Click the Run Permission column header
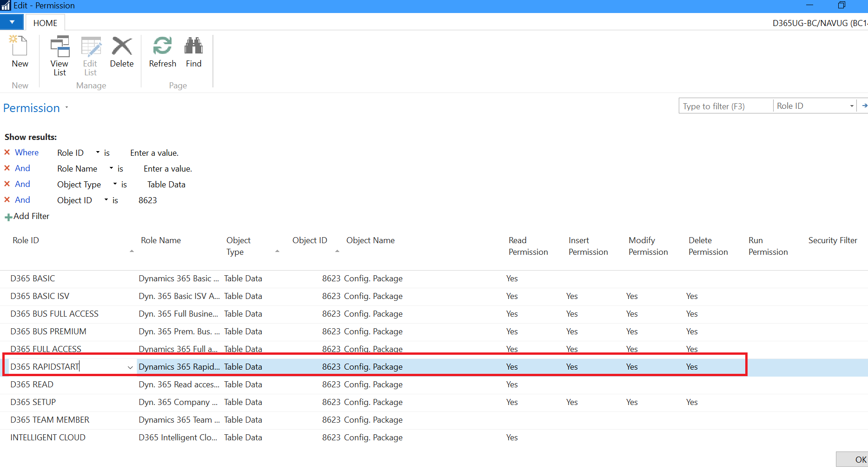This screenshot has width=868, height=471. click(768, 246)
